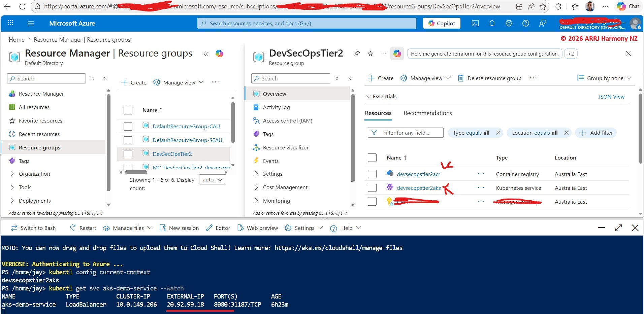
Task: Select all resource groups header checkbox
Action: pyautogui.click(x=128, y=110)
